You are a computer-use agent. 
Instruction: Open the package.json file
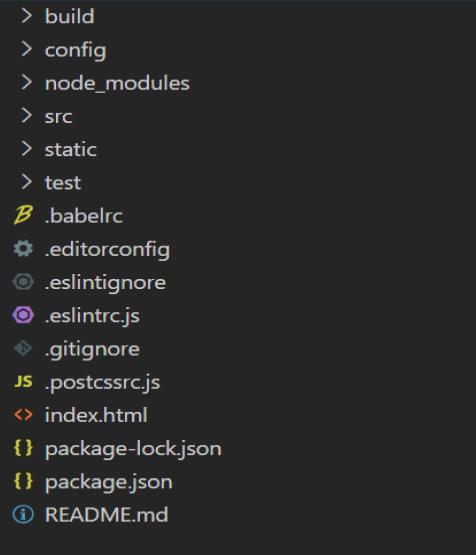coord(109,482)
